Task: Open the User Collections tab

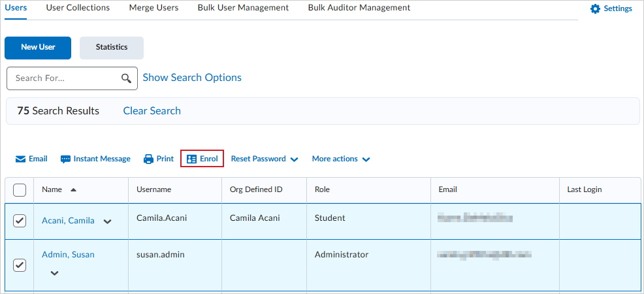Action: click(x=78, y=8)
